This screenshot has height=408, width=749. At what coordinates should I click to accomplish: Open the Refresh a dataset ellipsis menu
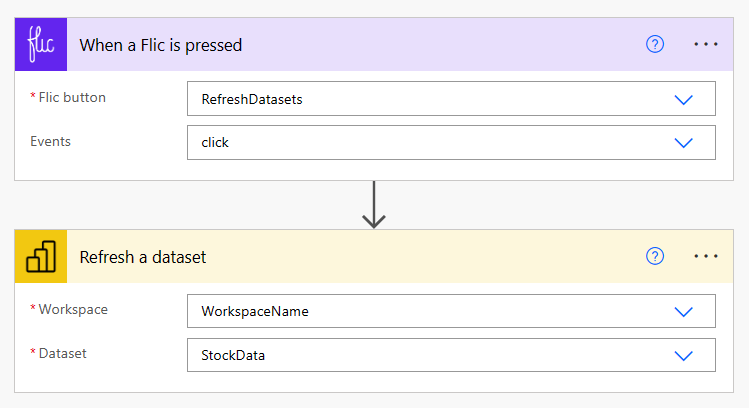tap(706, 257)
